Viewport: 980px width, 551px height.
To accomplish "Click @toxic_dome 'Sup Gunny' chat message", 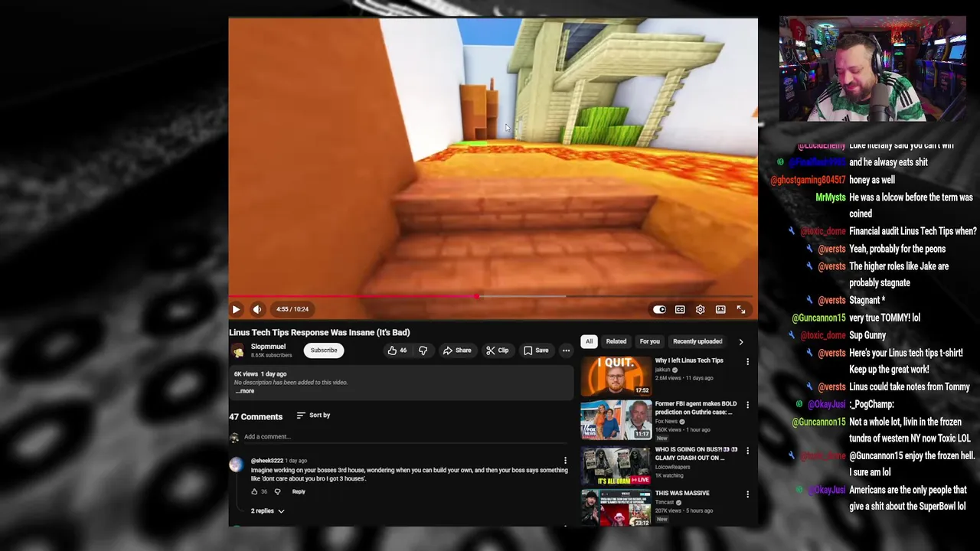I will click(x=867, y=335).
